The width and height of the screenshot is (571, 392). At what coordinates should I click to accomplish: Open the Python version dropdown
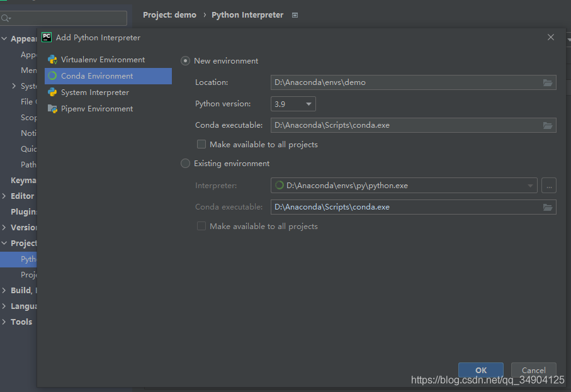pos(293,104)
